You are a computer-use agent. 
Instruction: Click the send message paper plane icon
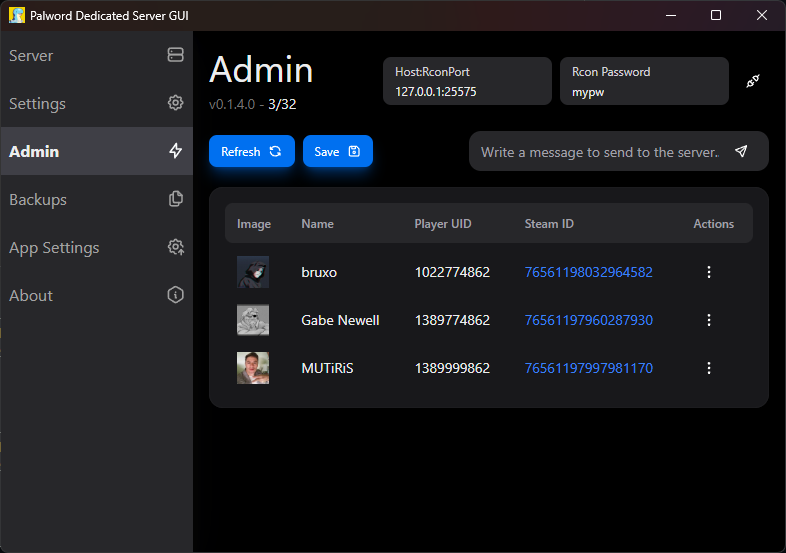tap(741, 151)
